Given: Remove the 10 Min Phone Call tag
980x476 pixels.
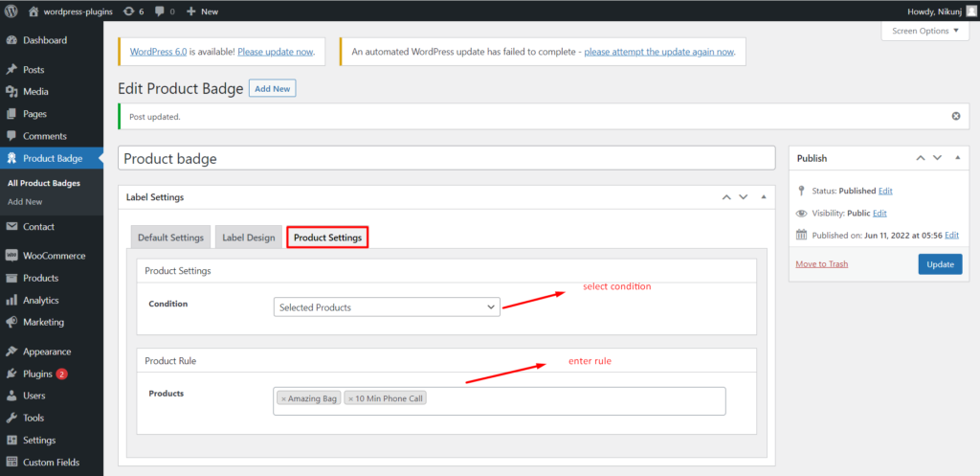Looking at the screenshot, I should [x=350, y=398].
